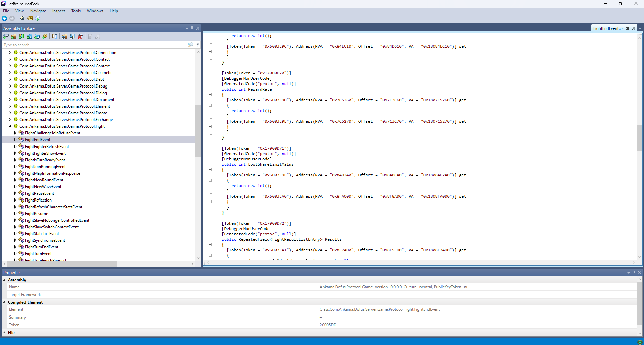Open NuGet packages cache icon
The width and height of the screenshot is (644, 345).
click(x=45, y=36)
